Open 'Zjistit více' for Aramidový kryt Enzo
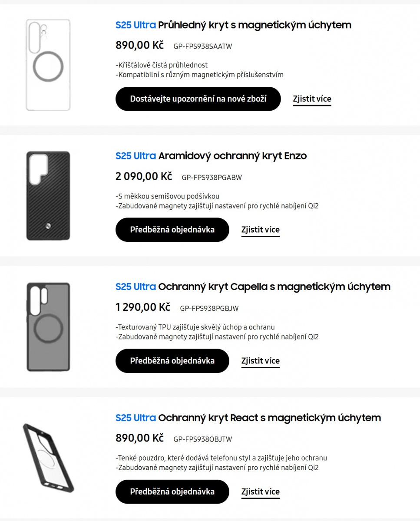Image resolution: width=420 pixels, height=521 pixels. point(260,230)
